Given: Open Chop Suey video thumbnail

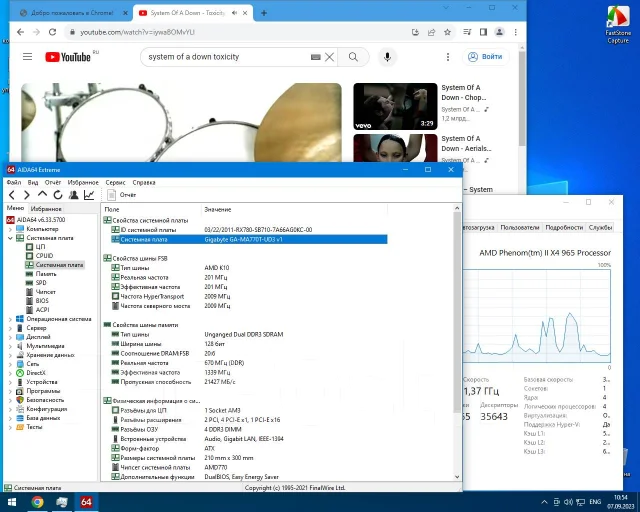Looking at the screenshot, I should coord(395,107).
